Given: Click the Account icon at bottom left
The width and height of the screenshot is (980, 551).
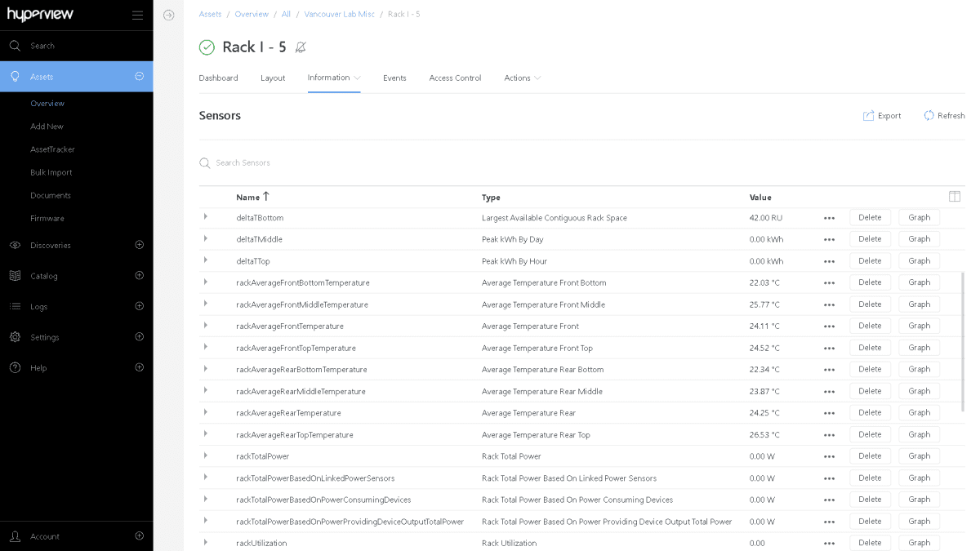Looking at the screenshot, I should click(x=13, y=536).
